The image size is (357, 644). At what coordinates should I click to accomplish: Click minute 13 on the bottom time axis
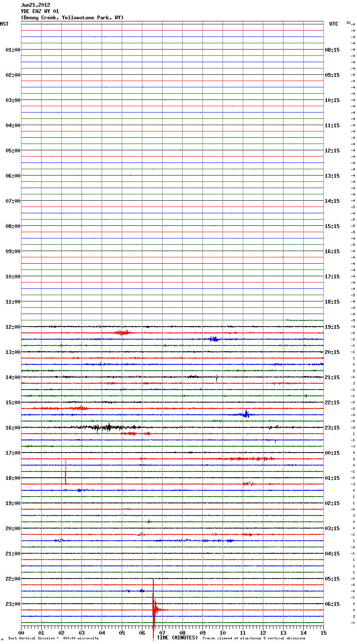(x=283, y=633)
